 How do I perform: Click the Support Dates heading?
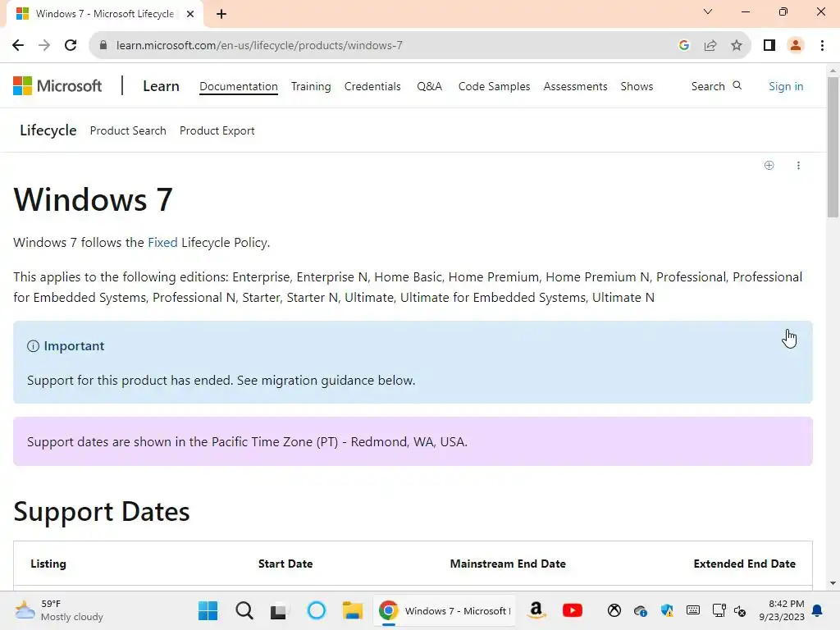pyautogui.click(x=102, y=512)
